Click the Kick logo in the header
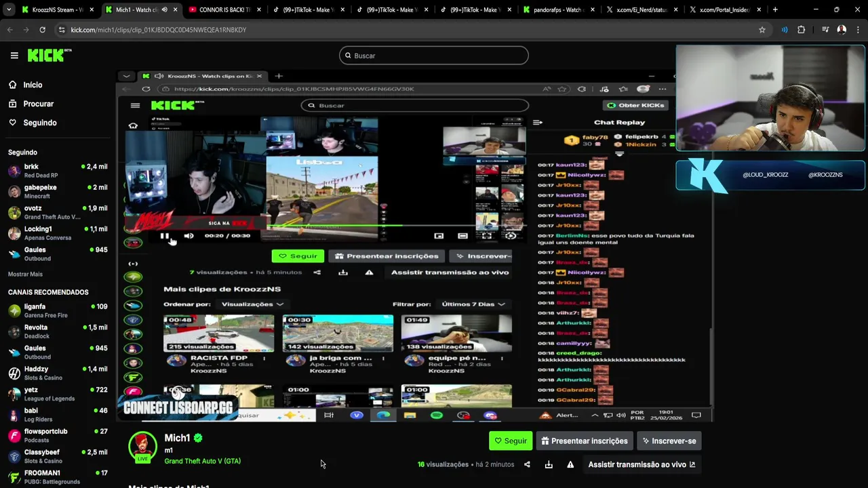Viewport: 868px width, 488px height. tap(50, 56)
